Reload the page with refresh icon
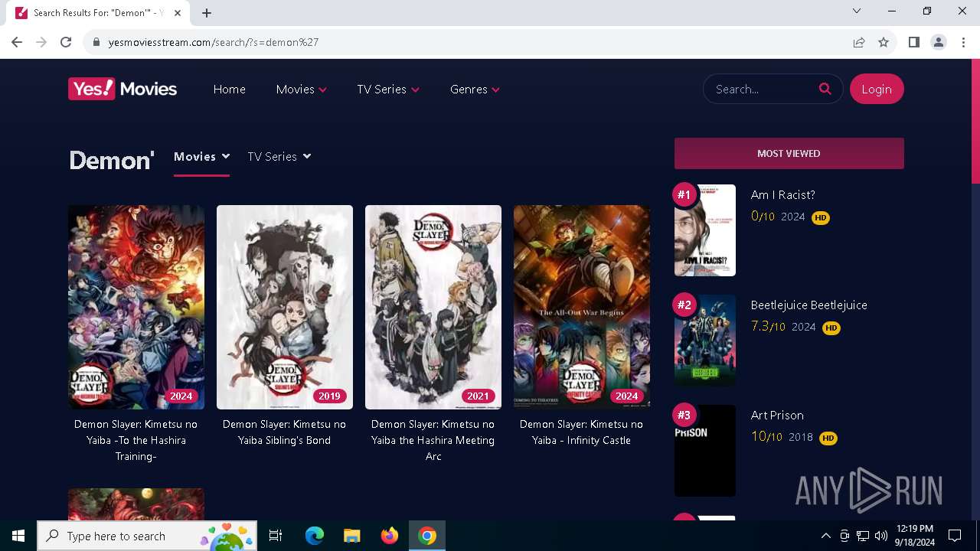980x551 pixels. point(66,42)
